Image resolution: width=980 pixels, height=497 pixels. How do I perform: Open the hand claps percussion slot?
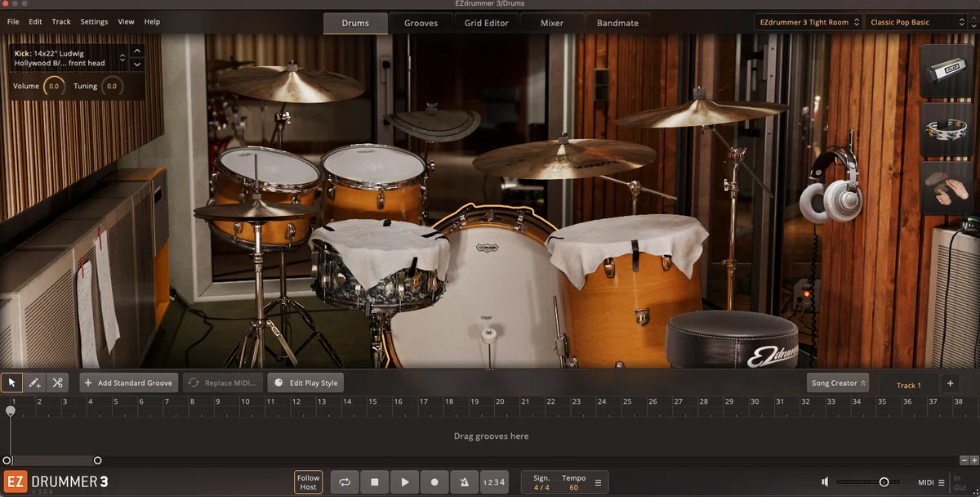(947, 188)
